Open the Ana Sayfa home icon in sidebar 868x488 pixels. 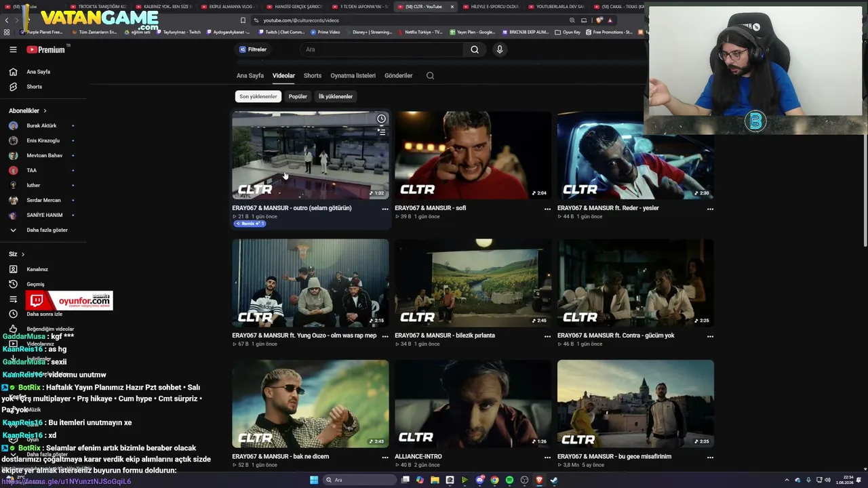pos(13,72)
